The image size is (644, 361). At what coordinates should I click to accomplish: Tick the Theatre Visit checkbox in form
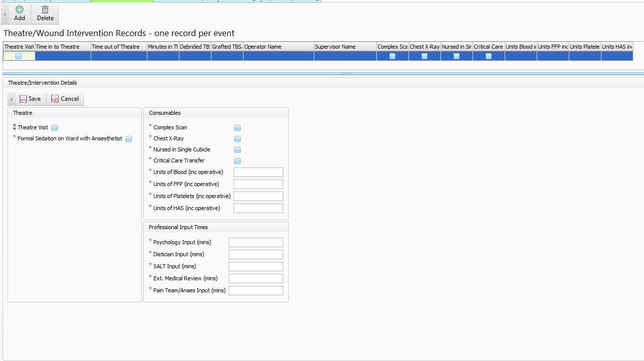click(x=55, y=128)
